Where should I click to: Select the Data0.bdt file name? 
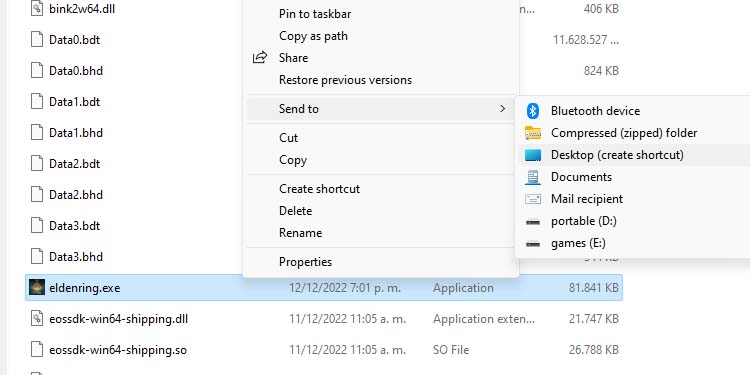pos(74,40)
